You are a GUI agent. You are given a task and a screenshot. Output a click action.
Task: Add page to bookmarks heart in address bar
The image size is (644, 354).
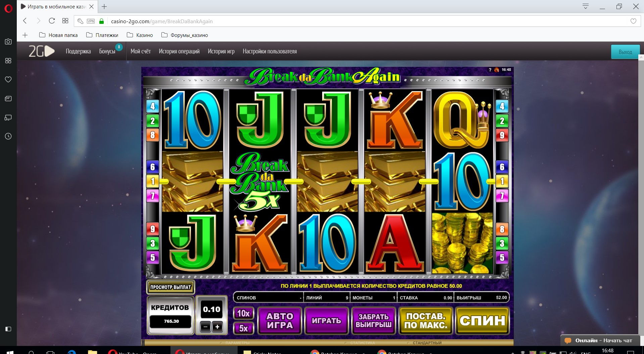633,21
